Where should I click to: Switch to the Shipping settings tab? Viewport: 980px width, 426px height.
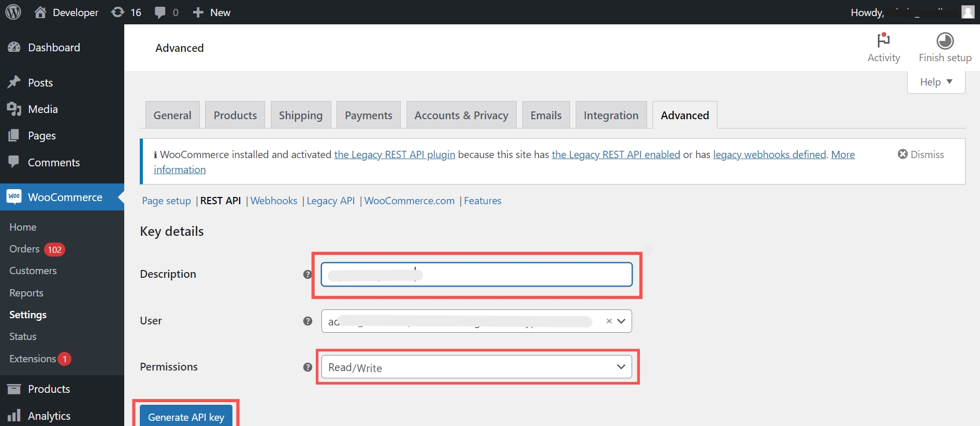click(301, 115)
